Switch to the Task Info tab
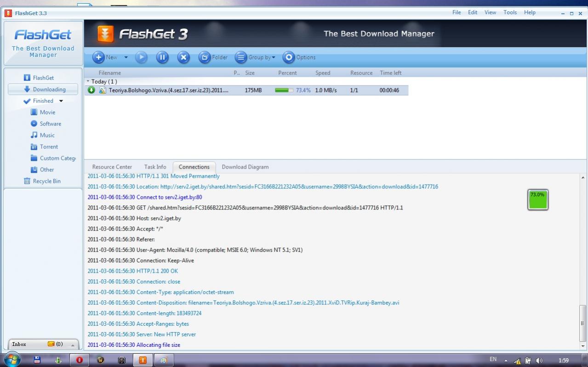 click(x=155, y=167)
